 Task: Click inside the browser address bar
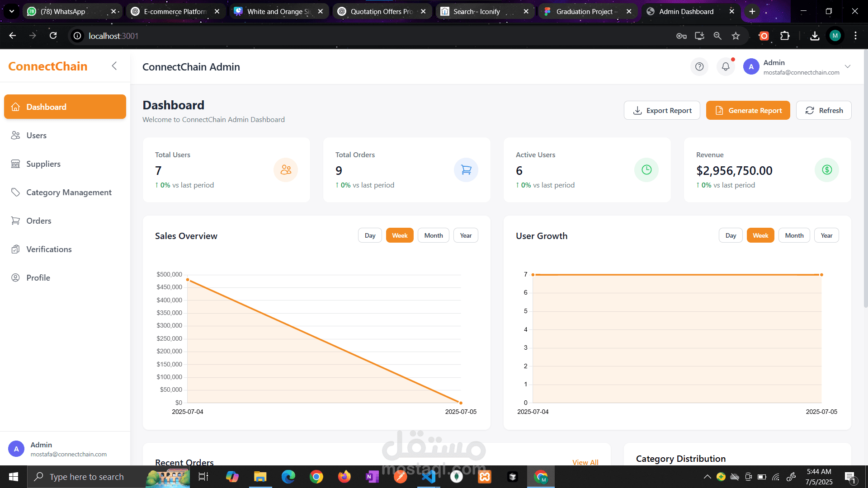tap(181, 36)
